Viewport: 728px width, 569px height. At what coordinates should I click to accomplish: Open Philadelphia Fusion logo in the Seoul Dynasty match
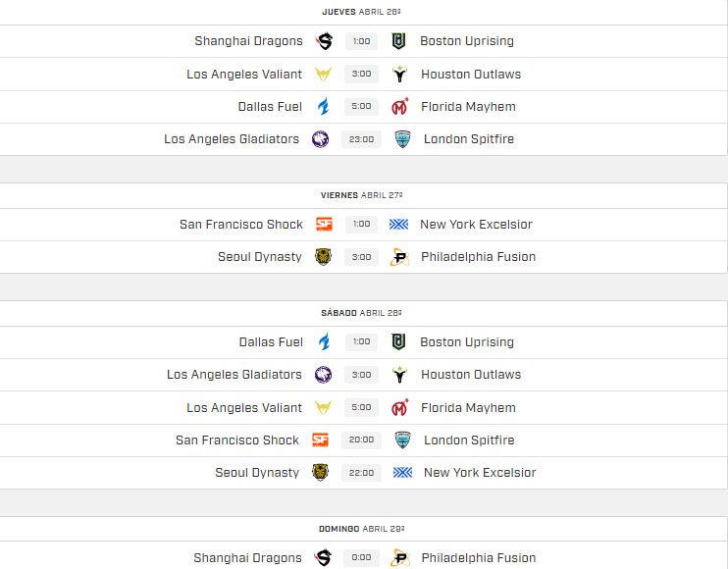tap(399, 257)
